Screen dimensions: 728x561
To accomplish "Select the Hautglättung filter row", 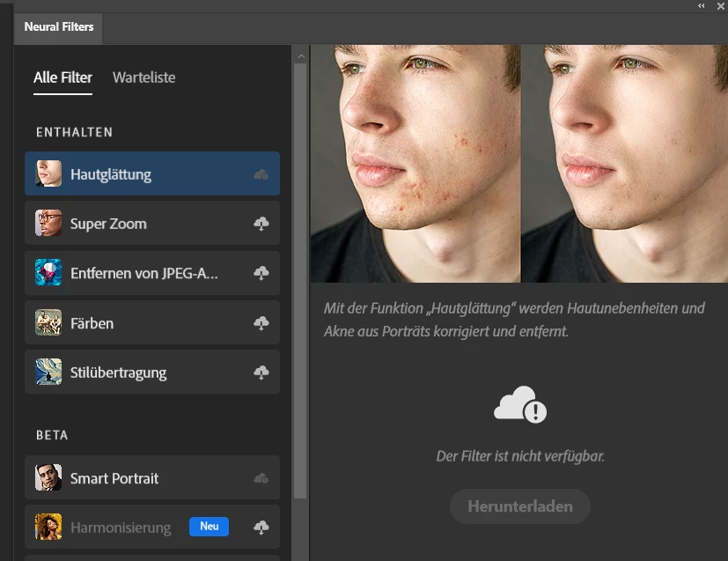I will [152, 173].
